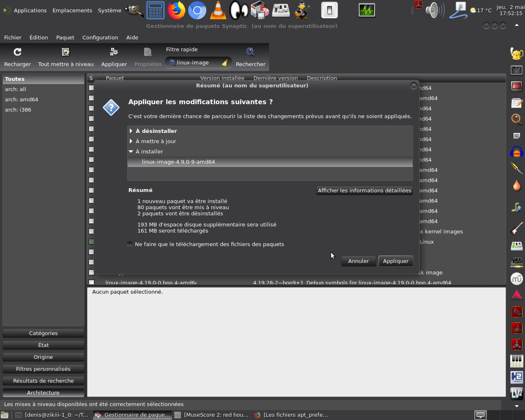525x420 pixels.
Task: Select linux-image-4.9.0-9-amd64 in install list
Action: point(178,162)
